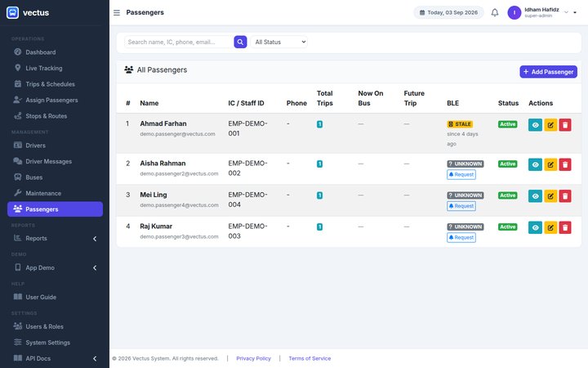Go to Buses management page
Screen dimensions: 588x368
click(x=56, y=177)
